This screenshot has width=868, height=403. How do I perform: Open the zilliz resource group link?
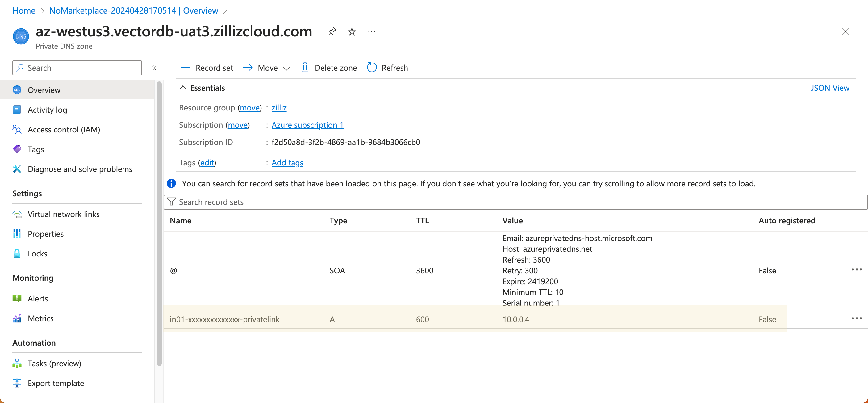[x=279, y=108]
